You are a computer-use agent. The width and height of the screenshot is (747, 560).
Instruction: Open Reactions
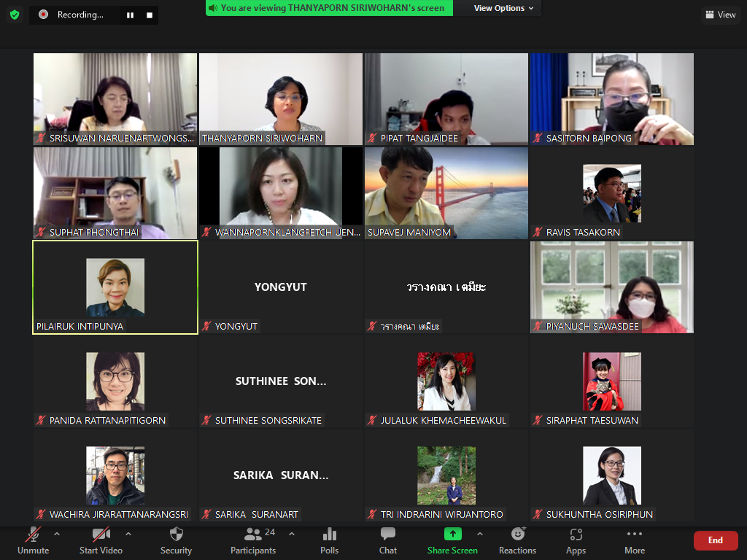click(x=518, y=541)
